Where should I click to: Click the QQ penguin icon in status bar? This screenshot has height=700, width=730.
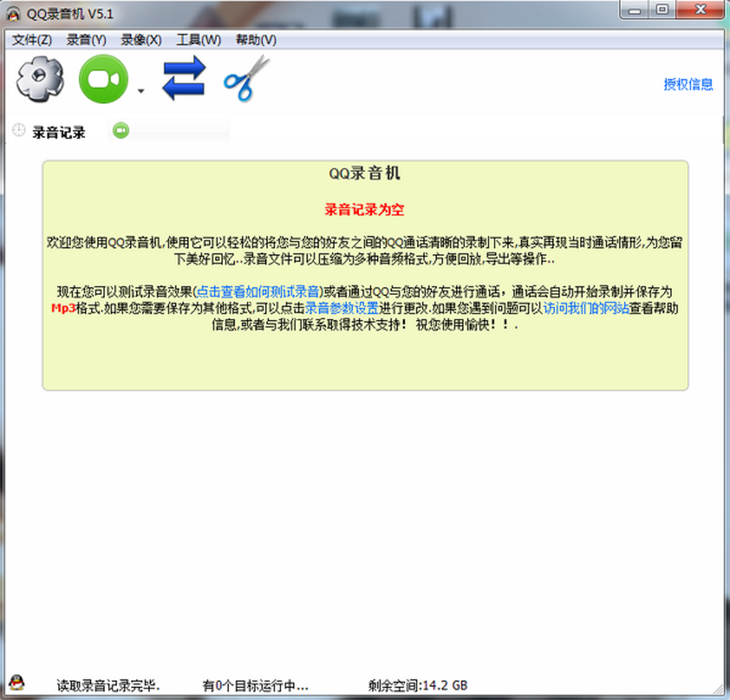click(x=18, y=684)
